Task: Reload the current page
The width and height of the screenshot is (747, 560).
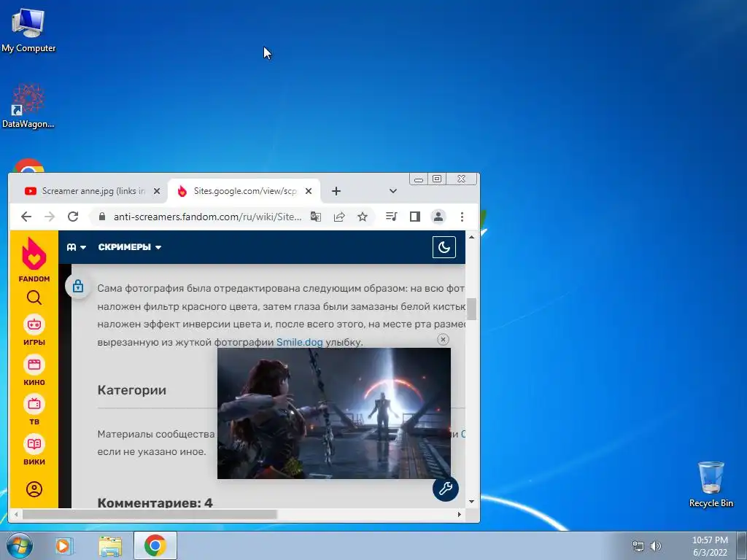Action: pyautogui.click(x=73, y=217)
